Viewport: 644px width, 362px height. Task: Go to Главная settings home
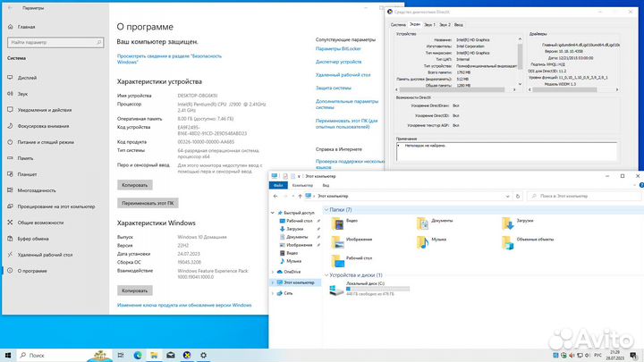[26, 27]
